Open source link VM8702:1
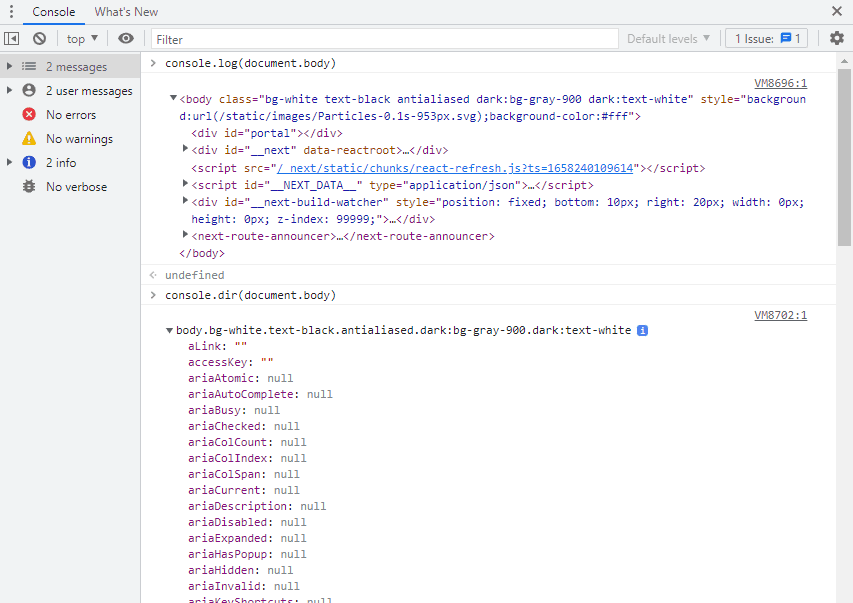 tap(780, 315)
